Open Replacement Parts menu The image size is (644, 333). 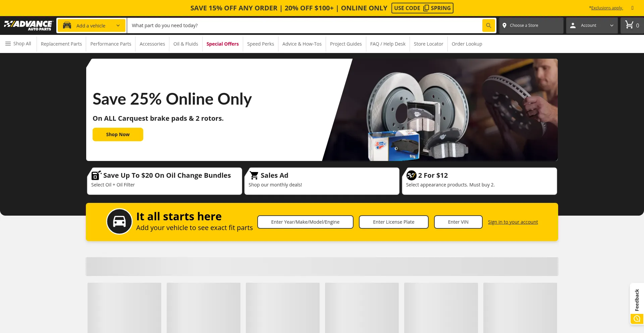click(61, 44)
